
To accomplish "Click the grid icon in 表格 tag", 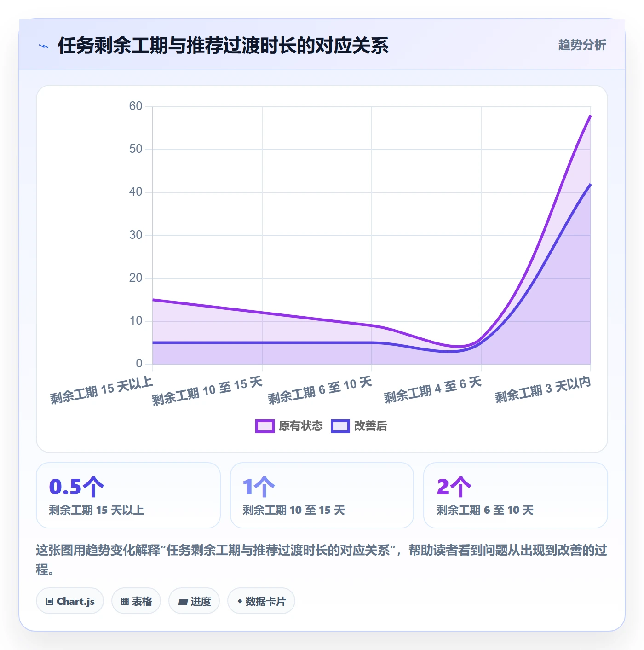I will click(x=125, y=602).
